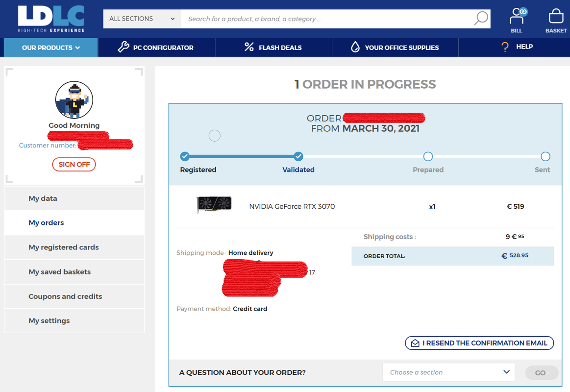Click the GO button
Viewport: 570px width, 392px height.
coord(541,372)
